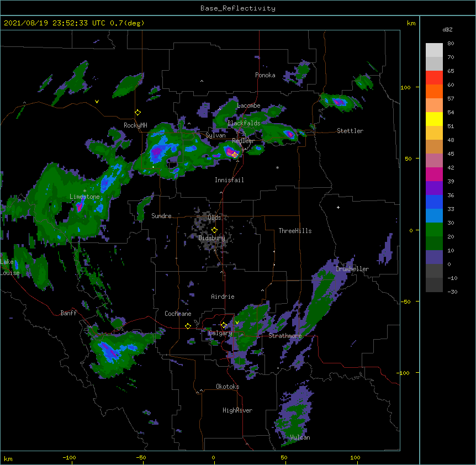Select the RockyMH label
This screenshot has width=476, height=465.
(135, 125)
